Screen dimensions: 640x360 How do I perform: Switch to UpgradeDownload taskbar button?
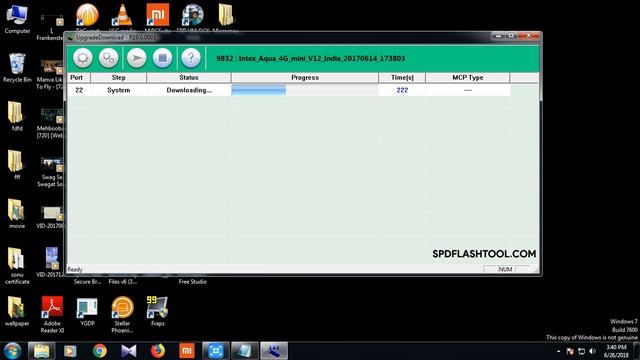tap(274, 351)
